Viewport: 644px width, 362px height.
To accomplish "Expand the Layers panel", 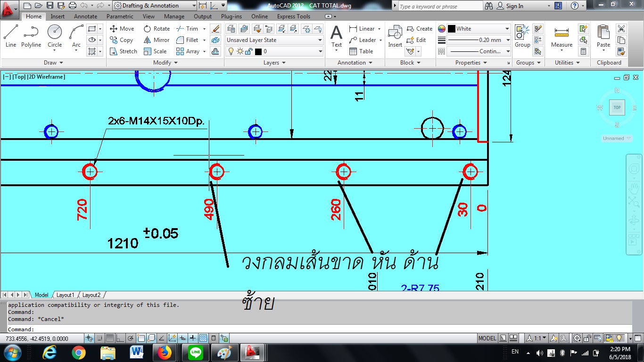I will pos(274,63).
